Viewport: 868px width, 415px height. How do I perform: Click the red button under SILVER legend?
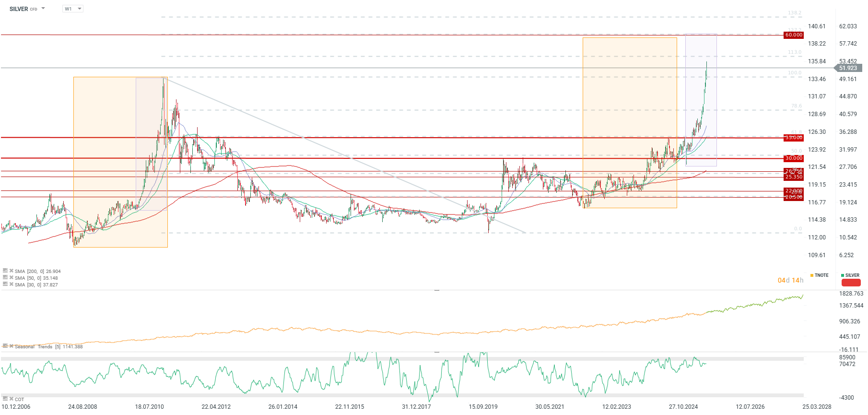point(851,283)
